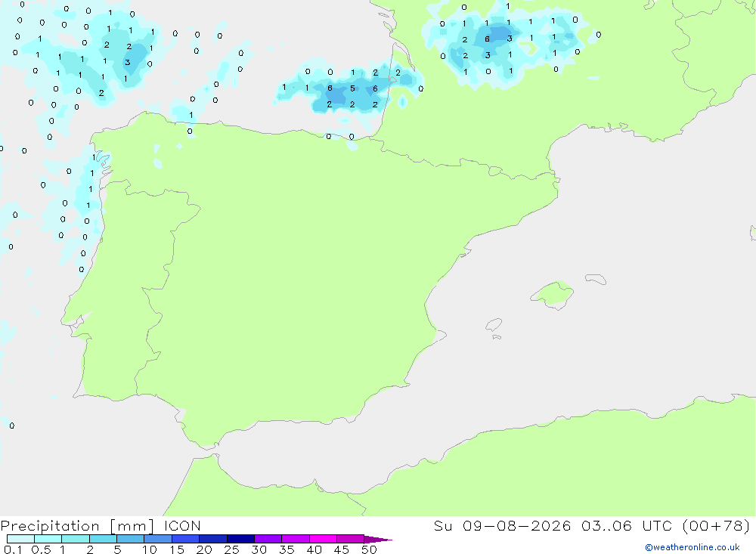Click the Menorca island outline on the map

point(596,279)
